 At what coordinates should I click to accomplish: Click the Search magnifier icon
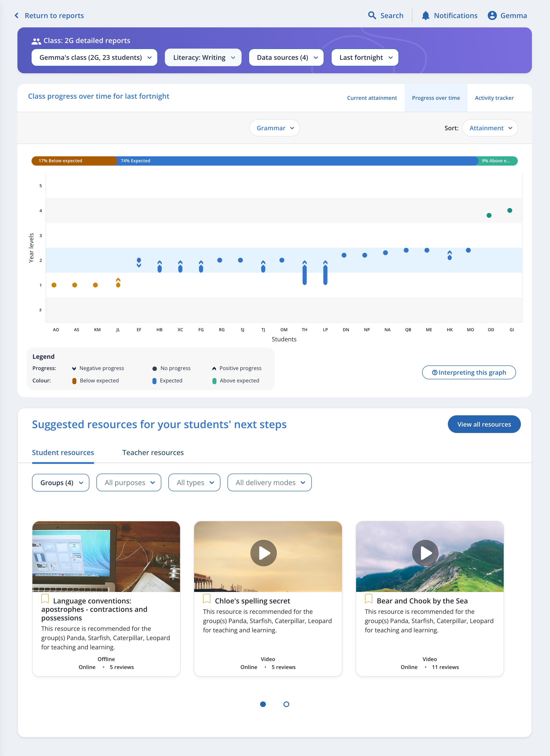click(372, 15)
